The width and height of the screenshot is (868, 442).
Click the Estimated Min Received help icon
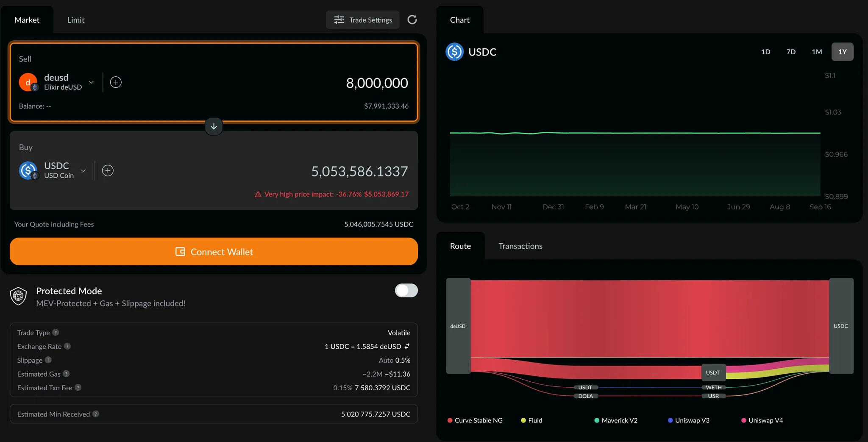click(x=96, y=414)
